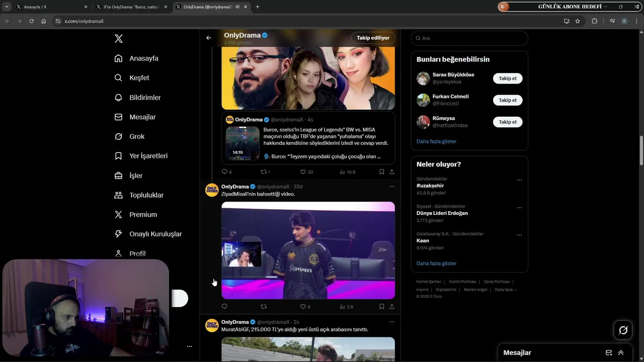Open #uzakşehir trending topic

pyautogui.click(x=430, y=186)
